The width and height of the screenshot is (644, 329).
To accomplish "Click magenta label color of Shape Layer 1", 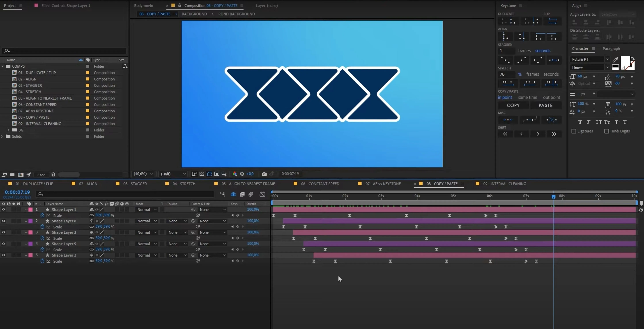I will [30, 210].
